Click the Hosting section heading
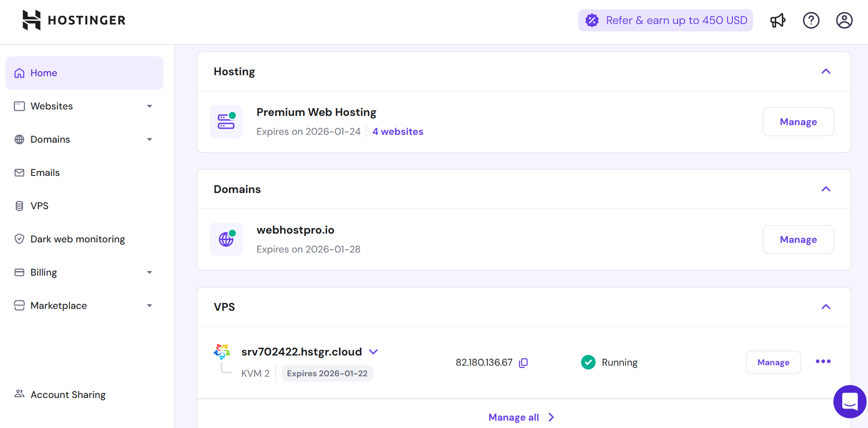The width and height of the screenshot is (868, 428). click(x=234, y=72)
